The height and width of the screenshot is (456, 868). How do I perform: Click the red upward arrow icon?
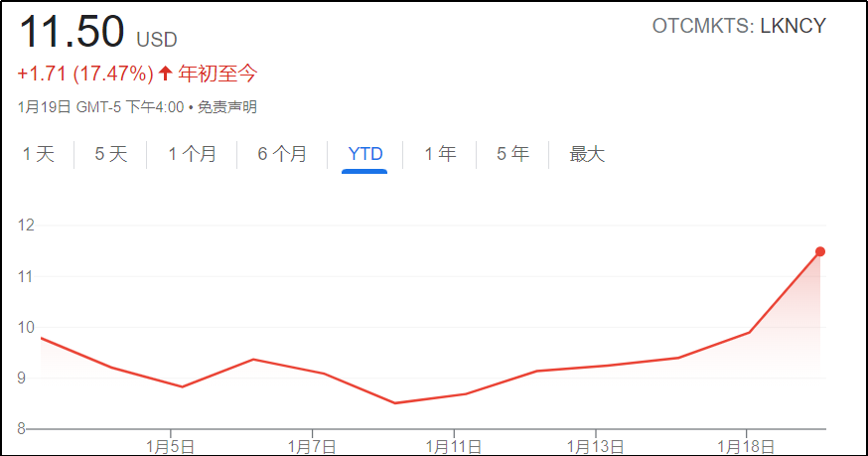click(165, 74)
